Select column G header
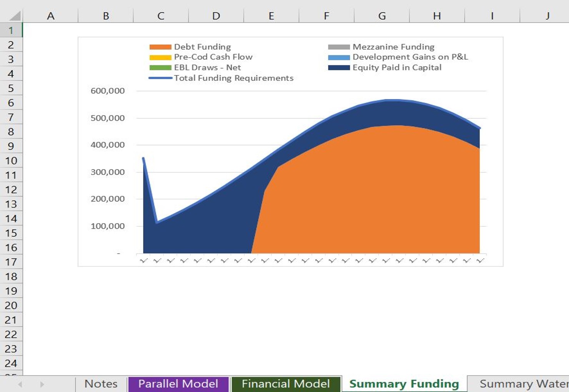Image resolution: width=569 pixels, height=392 pixels. tap(382, 16)
